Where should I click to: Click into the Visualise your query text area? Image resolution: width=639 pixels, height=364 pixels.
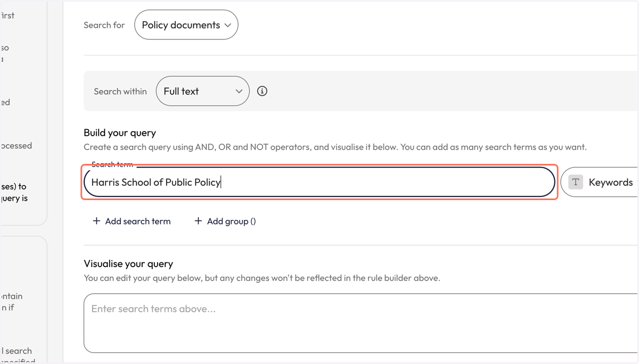[361, 323]
